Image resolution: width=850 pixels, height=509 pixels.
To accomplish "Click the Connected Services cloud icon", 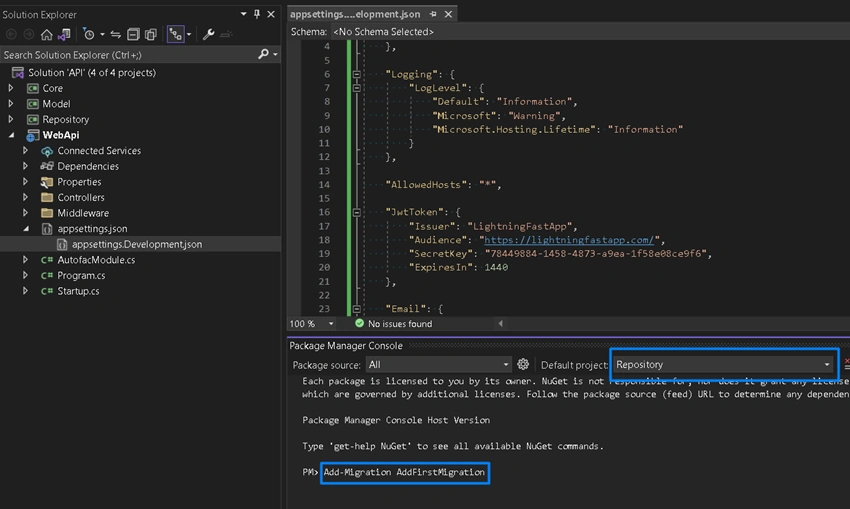I will [x=47, y=151].
